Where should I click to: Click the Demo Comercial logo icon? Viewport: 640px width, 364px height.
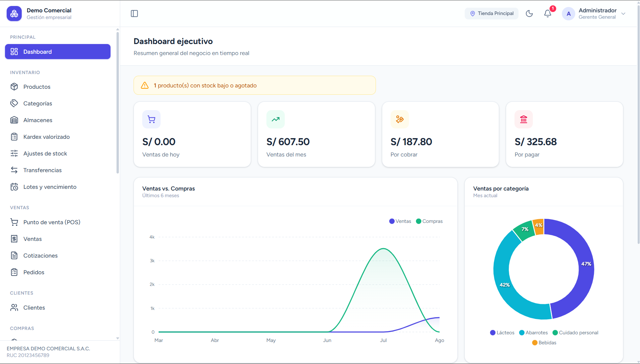click(x=14, y=14)
